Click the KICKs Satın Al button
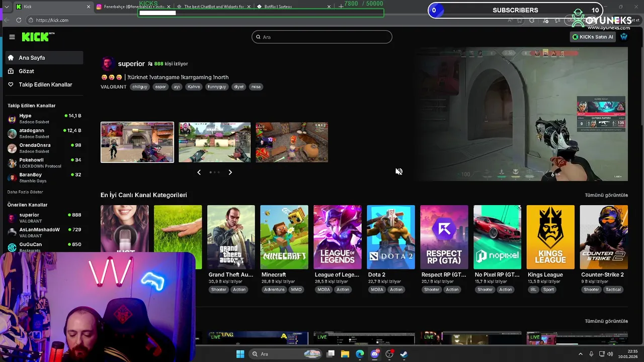The width and height of the screenshot is (644, 362). [x=593, y=37]
